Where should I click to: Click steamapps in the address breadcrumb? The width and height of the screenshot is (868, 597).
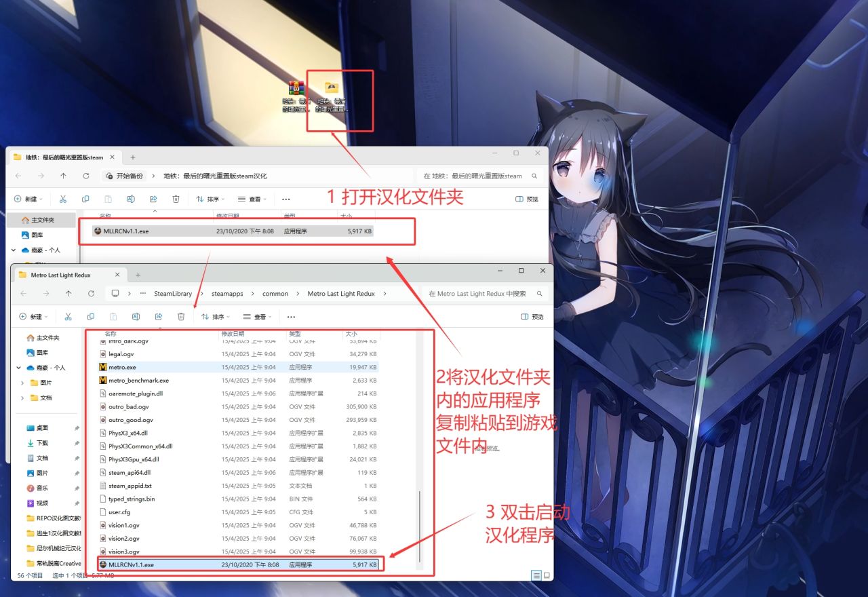click(227, 294)
